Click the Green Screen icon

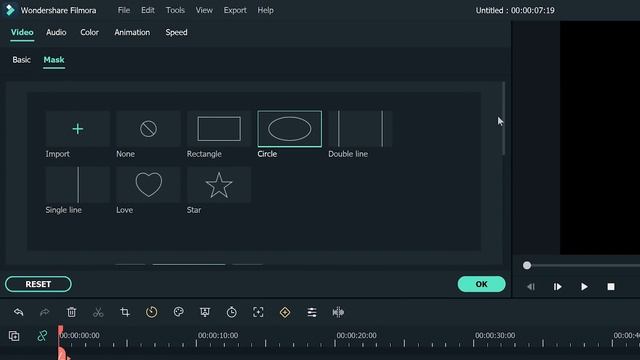tap(205, 312)
